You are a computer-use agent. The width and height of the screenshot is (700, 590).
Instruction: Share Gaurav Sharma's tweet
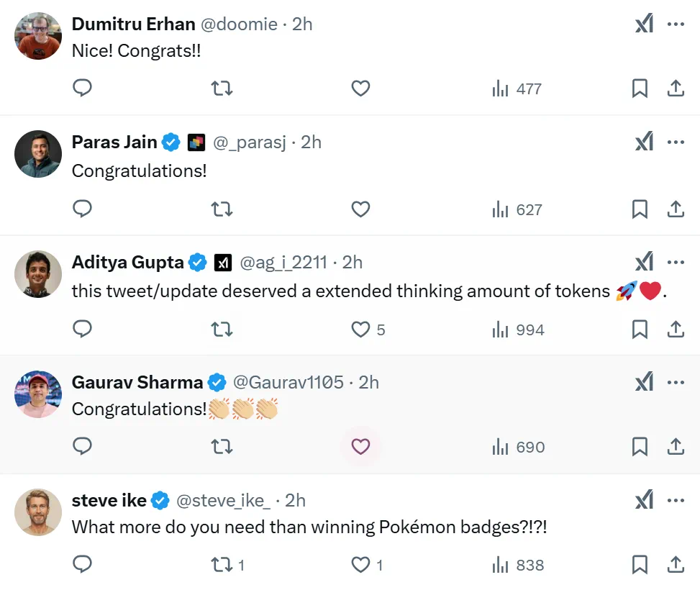tap(676, 447)
